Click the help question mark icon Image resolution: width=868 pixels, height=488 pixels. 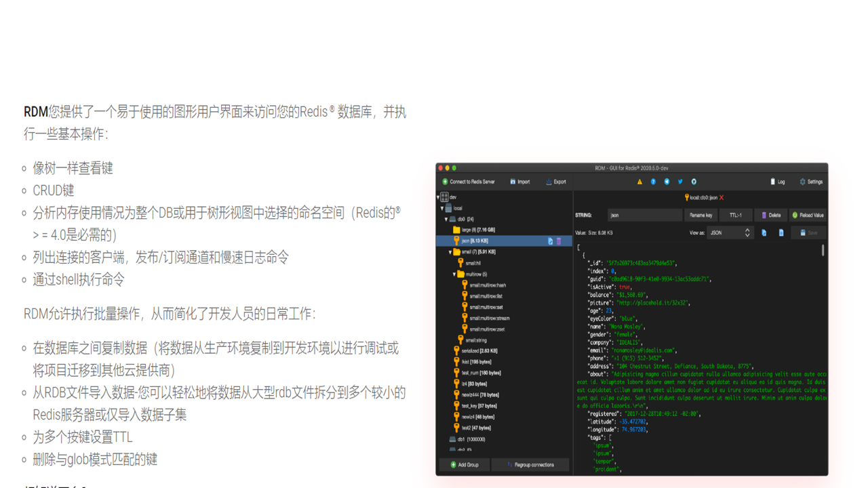click(653, 182)
